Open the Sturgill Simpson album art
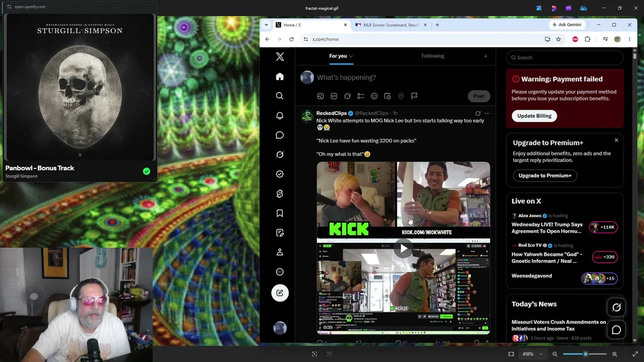The image size is (644, 362). pyautogui.click(x=79, y=87)
